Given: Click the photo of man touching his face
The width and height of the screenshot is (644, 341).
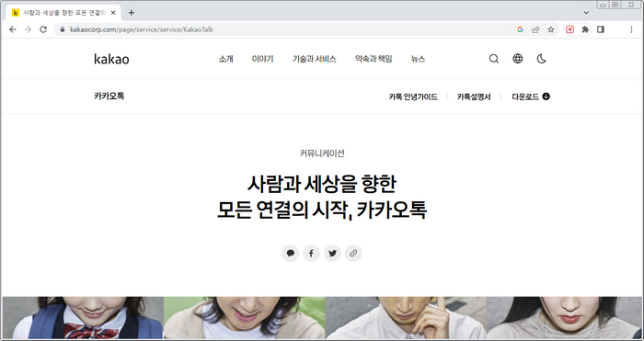Looking at the screenshot, I should (406, 318).
